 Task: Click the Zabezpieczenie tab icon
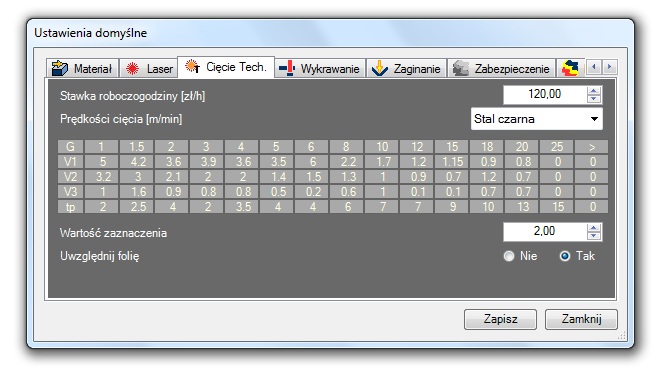(x=460, y=68)
